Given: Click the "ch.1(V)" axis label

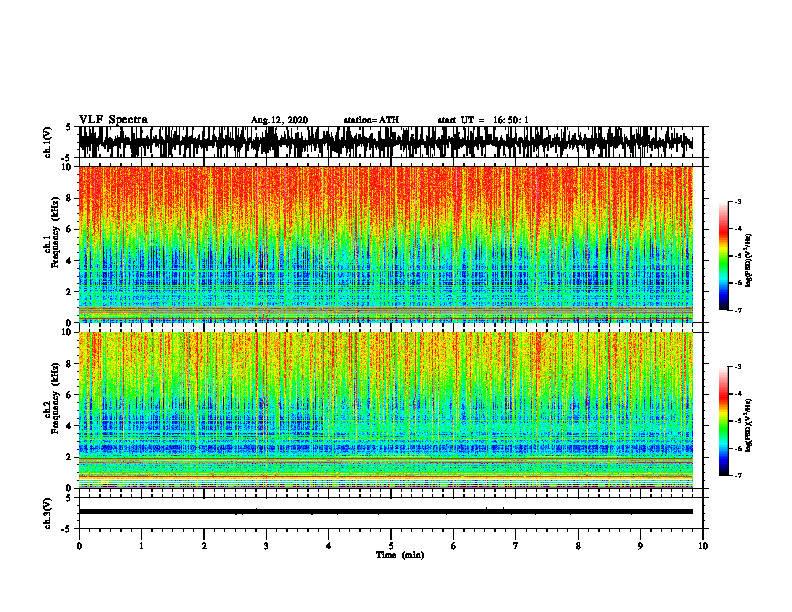Looking at the screenshot, I should [x=48, y=142].
